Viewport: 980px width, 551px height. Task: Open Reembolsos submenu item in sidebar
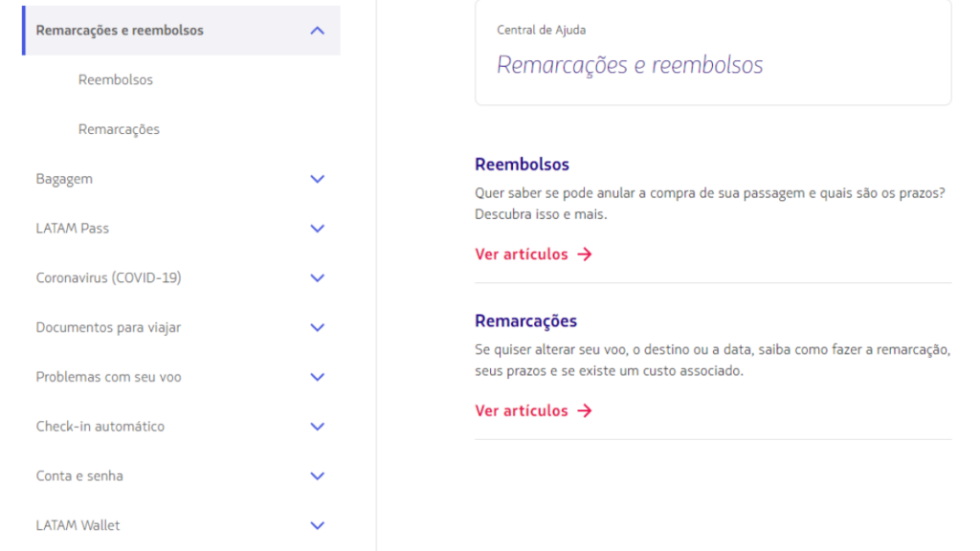pyautogui.click(x=116, y=80)
